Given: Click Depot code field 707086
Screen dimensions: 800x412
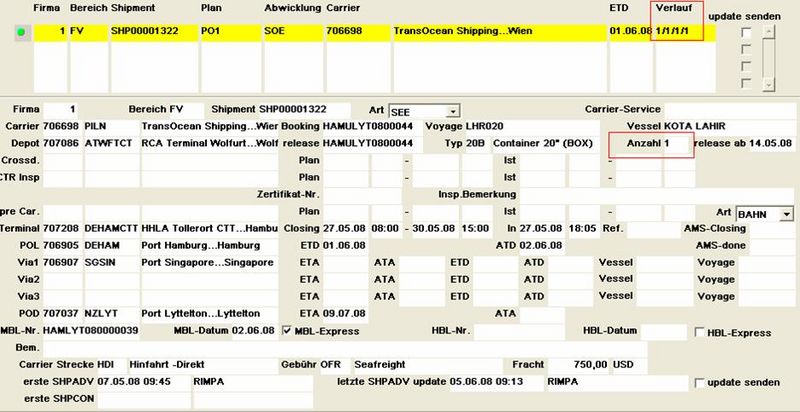Looking at the screenshot, I should click(63, 143).
